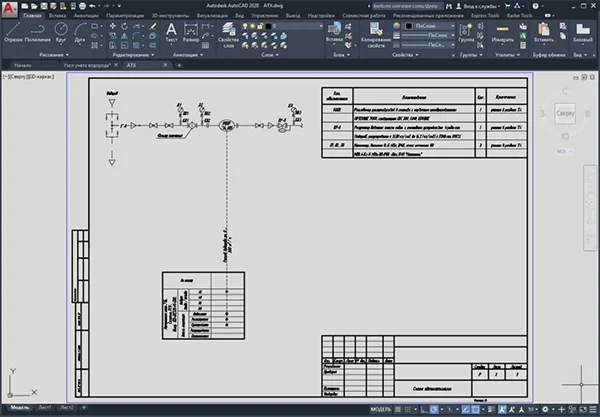Viewport: 600px width, 417px height.
Task: Close the ATX drawing tab
Action: pos(165,65)
